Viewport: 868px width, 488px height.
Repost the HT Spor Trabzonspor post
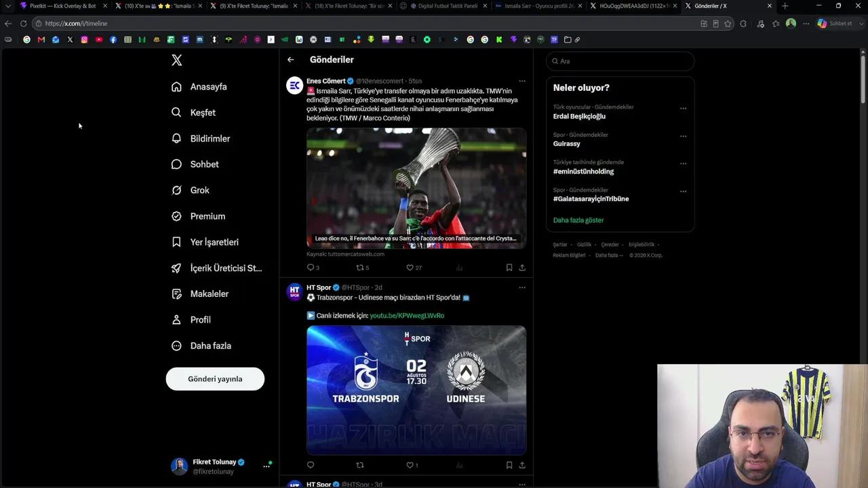click(360, 465)
